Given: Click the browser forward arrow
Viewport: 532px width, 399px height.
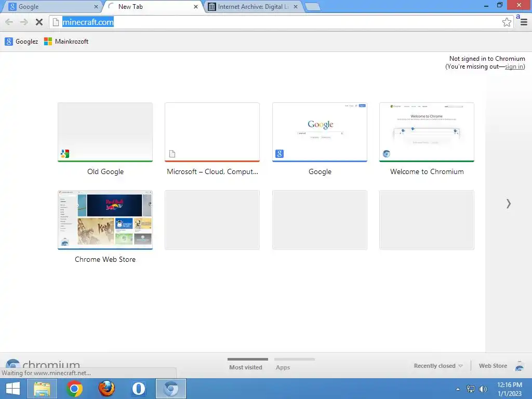Looking at the screenshot, I should (24, 22).
